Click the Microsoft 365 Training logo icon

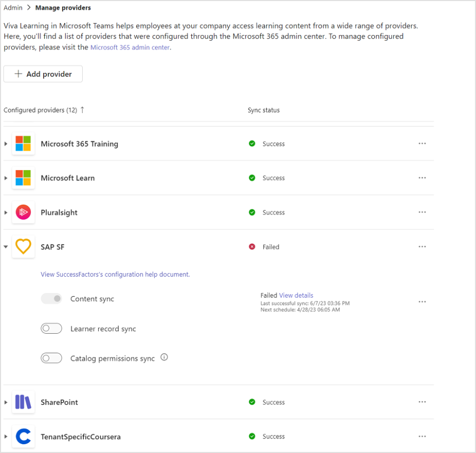[x=23, y=143]
